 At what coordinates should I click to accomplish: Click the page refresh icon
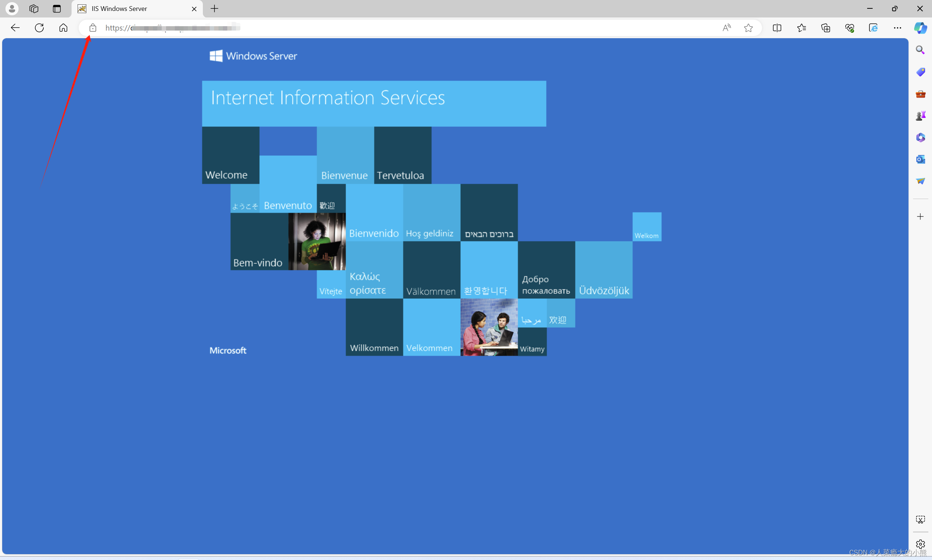(x=39, y=27)
